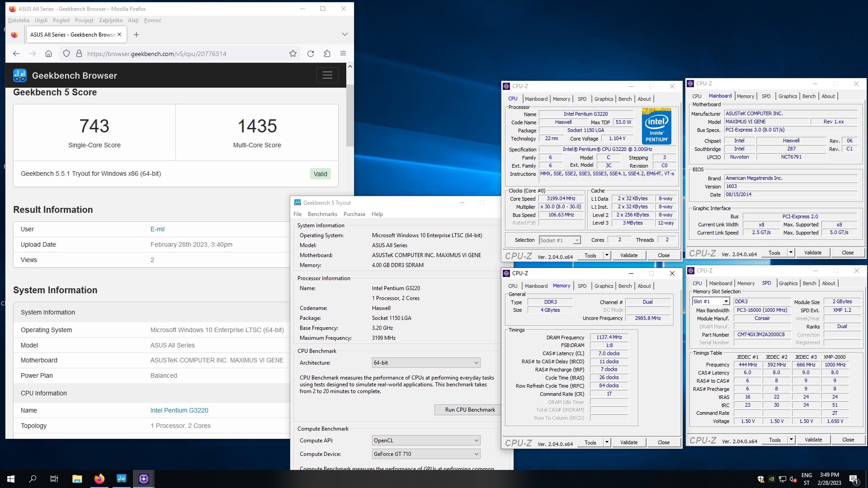This screenshot has height=488, width=868.
Task: Switch to Graphics tab in CPU-Z Memory window
Action: click(604, 286)
